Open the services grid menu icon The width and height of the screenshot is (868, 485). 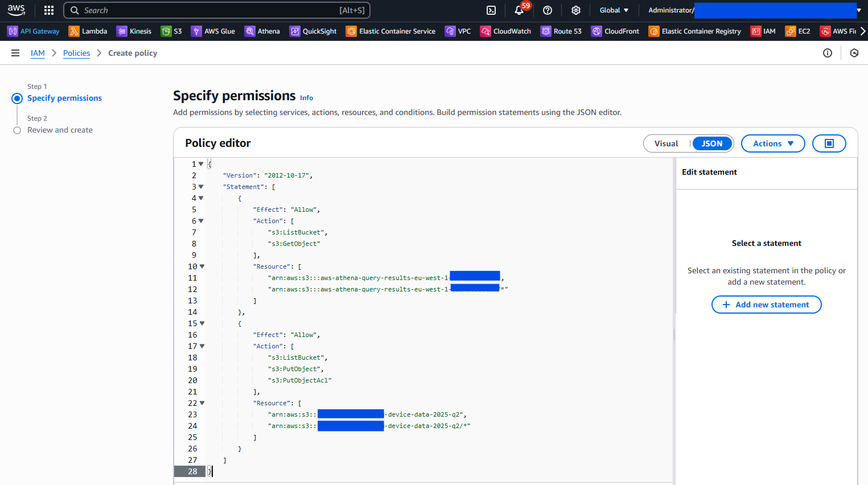tap(49, 10)
